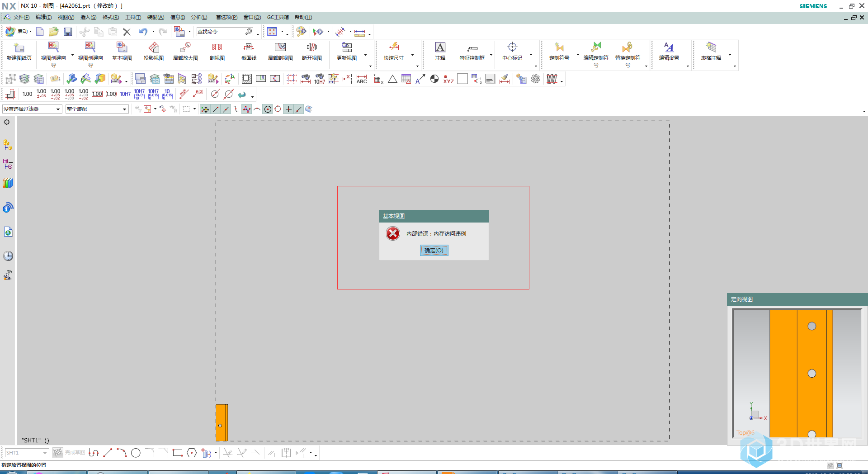Toggle snap to arc center option
This screenshot has height=474, width=868.
268,109
